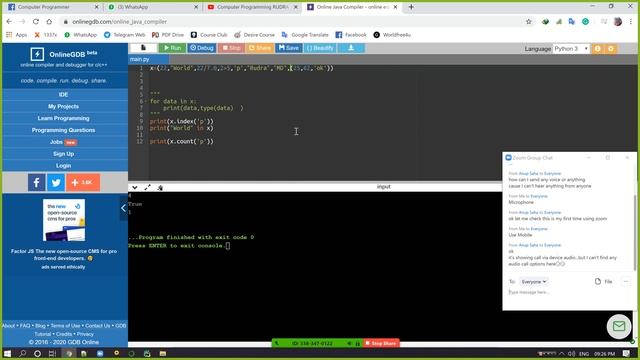Click the address bar URL
This screenshot has width=640, height=360.
click(x=120, y=22)
